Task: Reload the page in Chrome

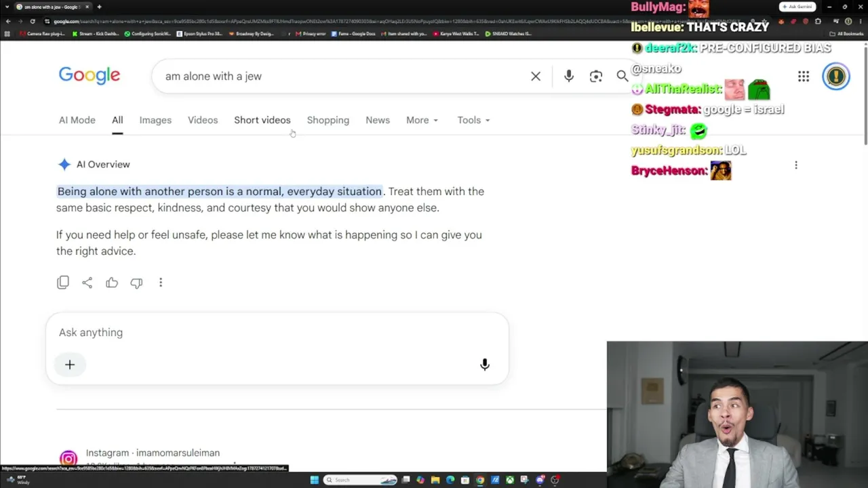Action: click(x=32, y=21)
